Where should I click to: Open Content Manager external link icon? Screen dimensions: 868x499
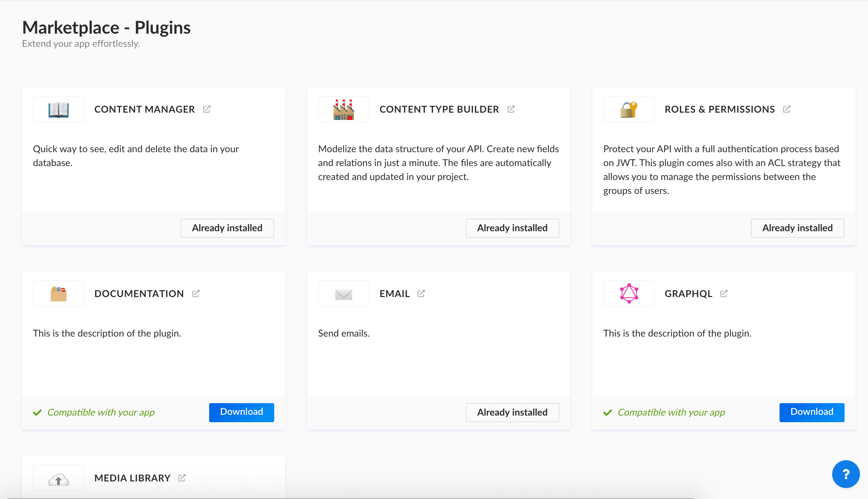click(x=207, y=109)
